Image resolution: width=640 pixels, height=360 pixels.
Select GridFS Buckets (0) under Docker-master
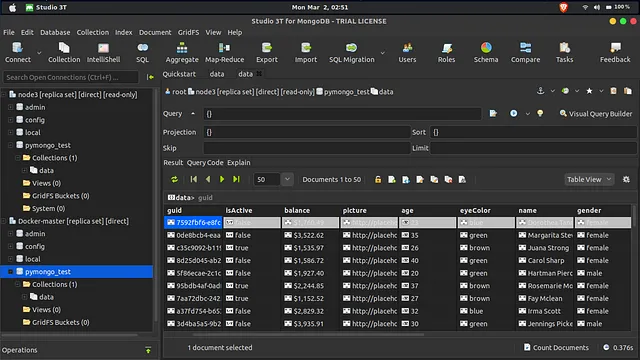point(56,322)
